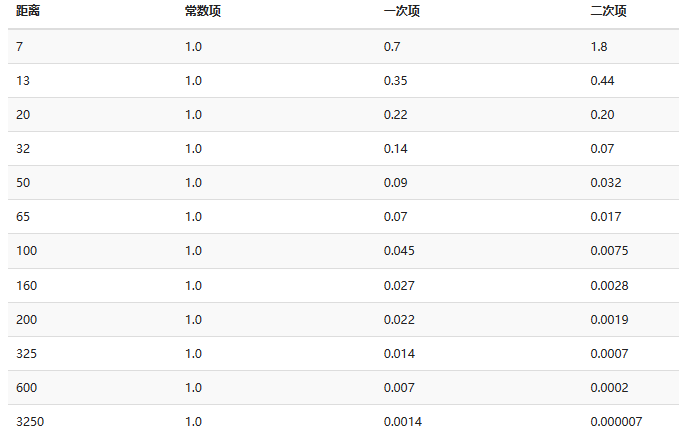Click distance cell 65
The height and width of the screenshot is (441, 679).
pyautogui.click(x=23, y=217)
